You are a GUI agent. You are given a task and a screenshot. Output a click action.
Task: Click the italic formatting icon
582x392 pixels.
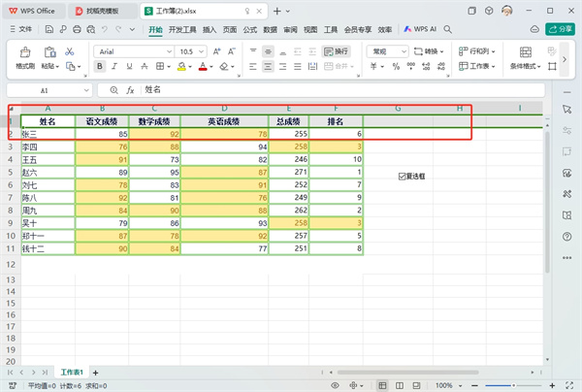tap(114, 66)
